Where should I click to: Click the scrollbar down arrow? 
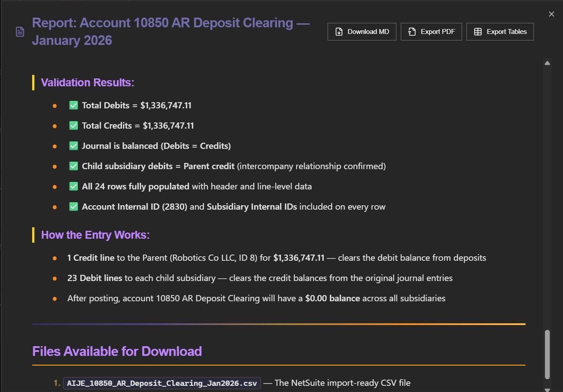[547, 389]
